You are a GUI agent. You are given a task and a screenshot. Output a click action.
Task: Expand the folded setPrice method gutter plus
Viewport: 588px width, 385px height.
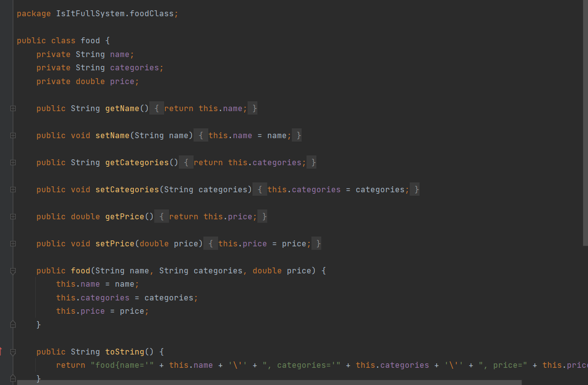(x=13, y=243)
